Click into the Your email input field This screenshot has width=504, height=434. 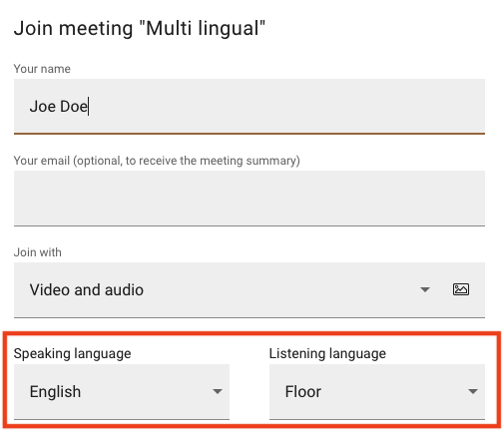click(x=250, y=199)
